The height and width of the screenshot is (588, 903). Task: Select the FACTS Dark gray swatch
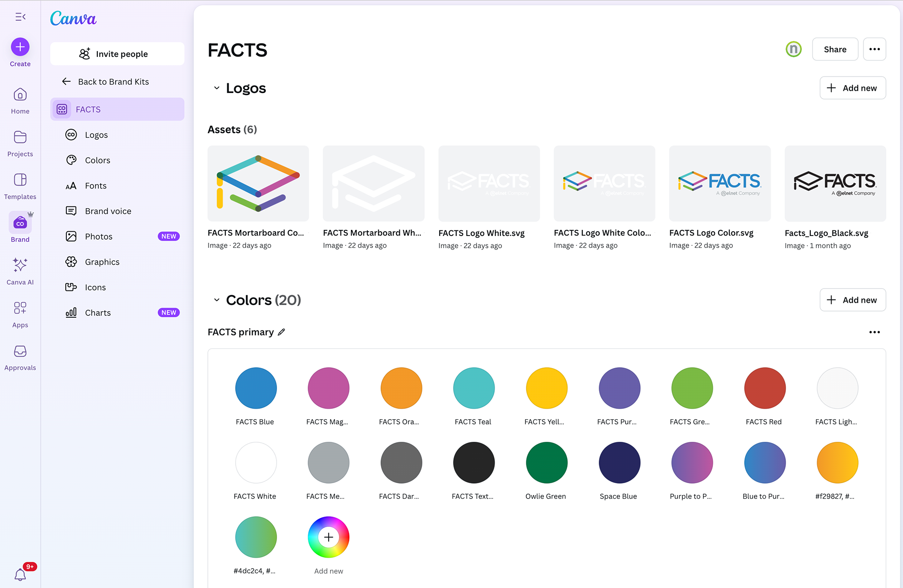coord(401,463)
